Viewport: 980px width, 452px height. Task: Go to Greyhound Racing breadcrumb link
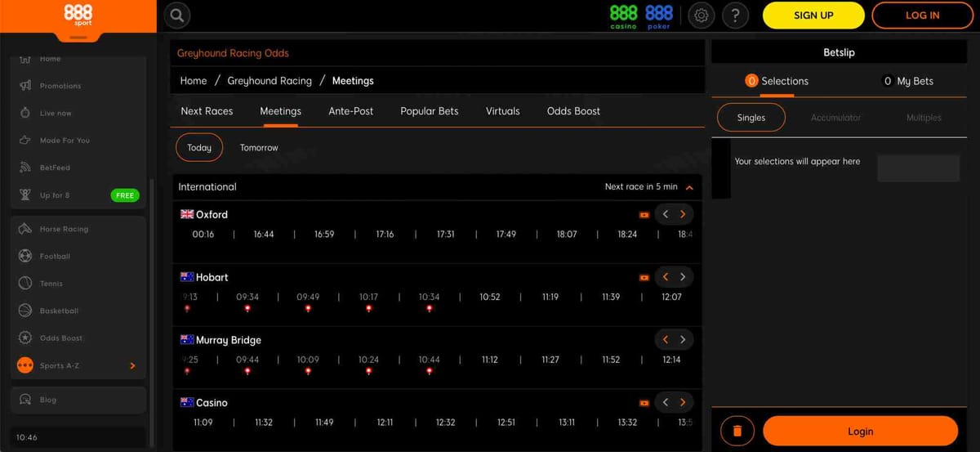(x=269, y=81)
